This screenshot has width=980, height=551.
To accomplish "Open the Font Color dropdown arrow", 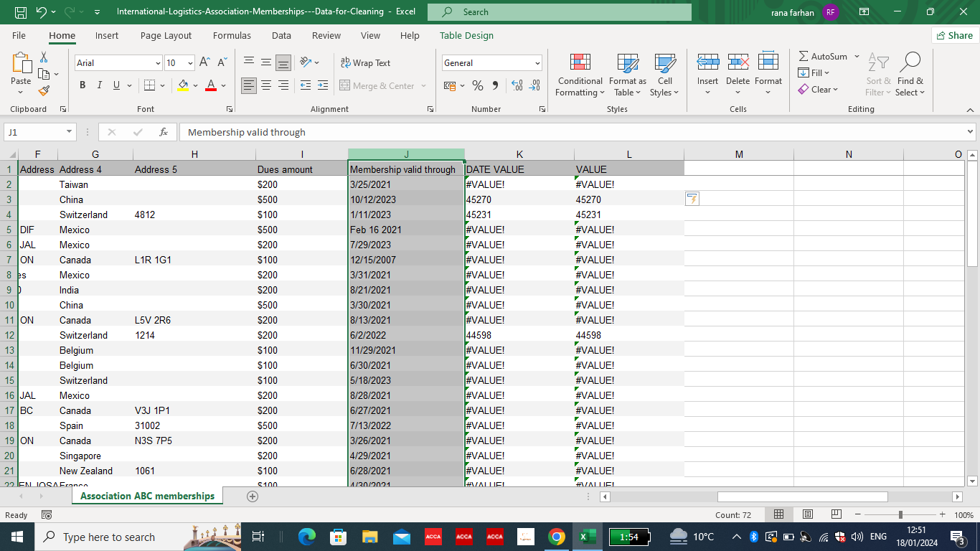I will tap(223, 85).
